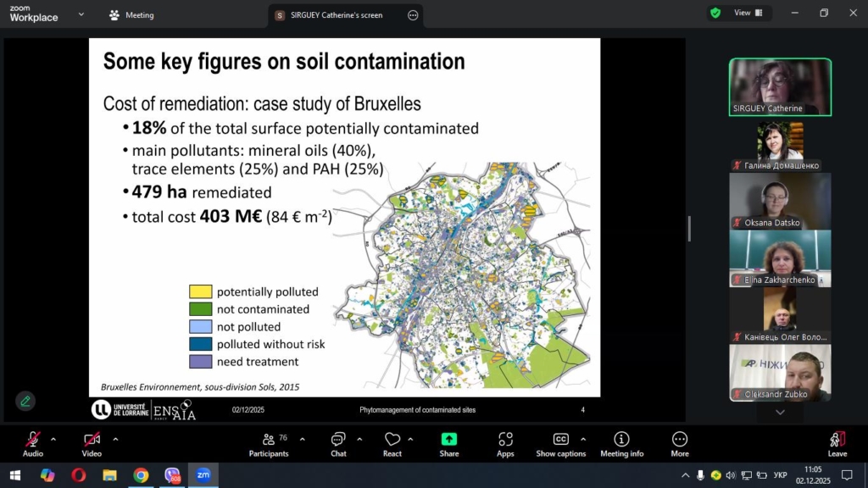This screenshot has width=868, height=488.
Task: Select Oksana Datsko's video thumbnail
Action: click(780, 201)
